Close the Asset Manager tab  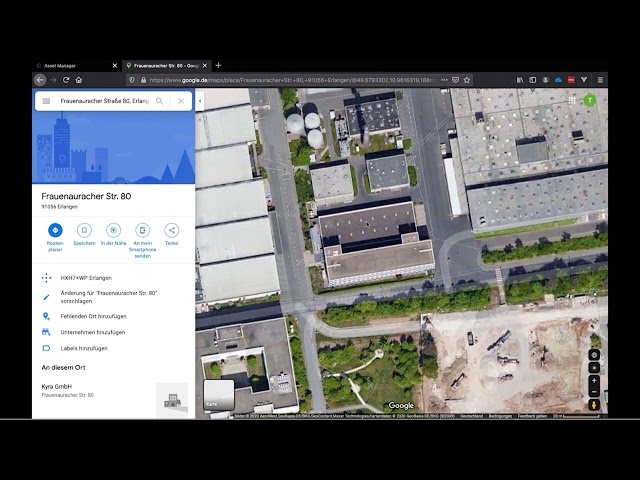point(115,65)
